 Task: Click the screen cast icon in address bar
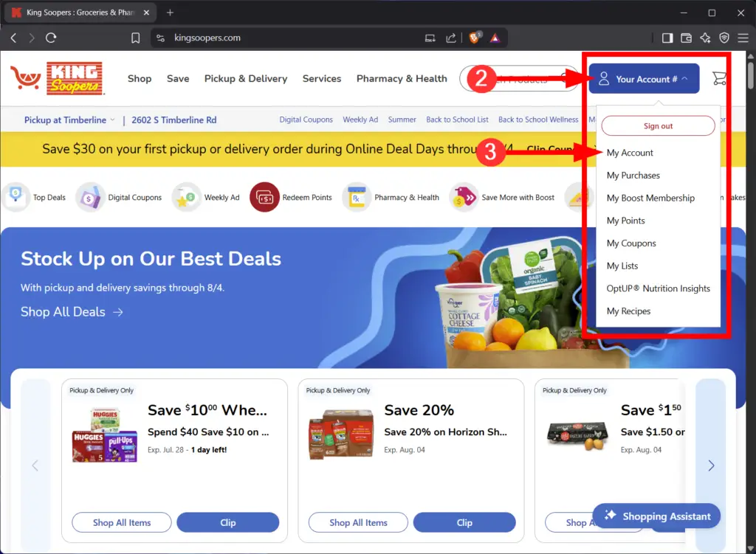coord(430,38)
